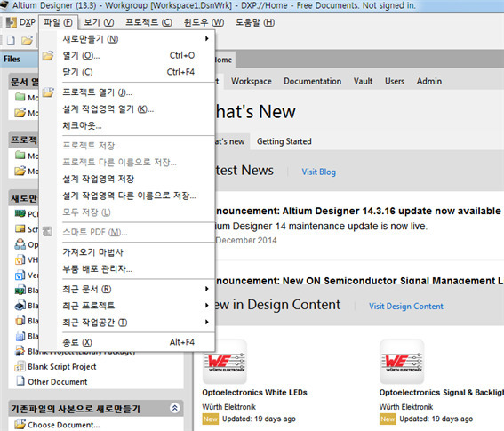Image resolution: width=504 pixels, height=431 pixels.
Task: Open ON Semiconductor Signal Management announcement
Action: [x=359, y=281]
